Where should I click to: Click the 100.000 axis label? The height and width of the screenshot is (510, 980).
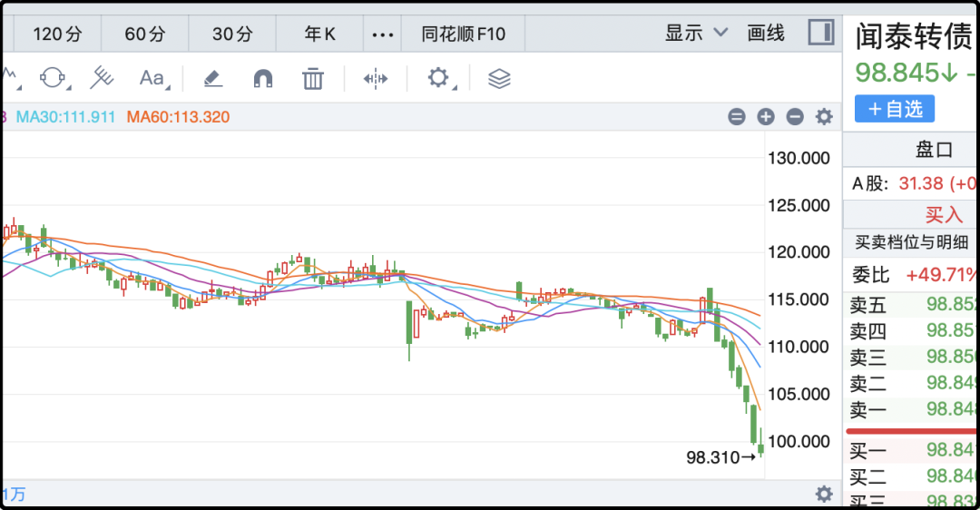tap(799, 442)
